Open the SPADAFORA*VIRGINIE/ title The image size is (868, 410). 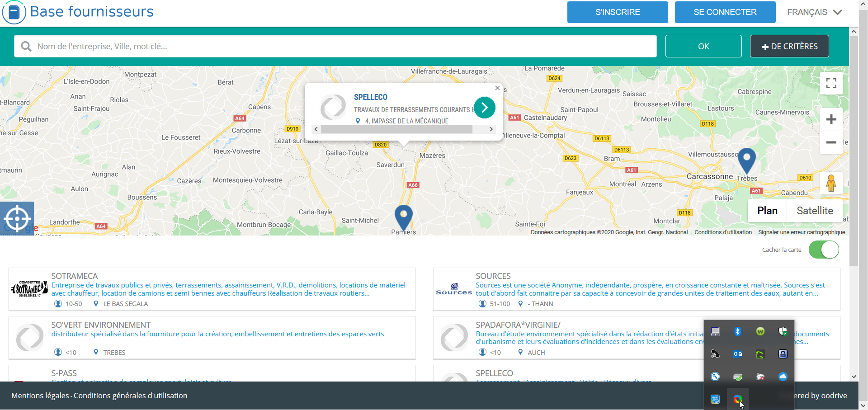(x=518, y=325)
